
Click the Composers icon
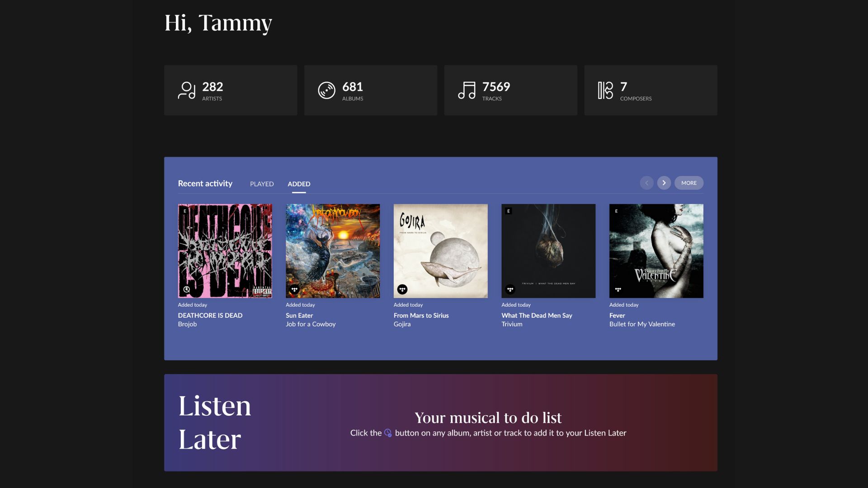(x=605, y=90)
